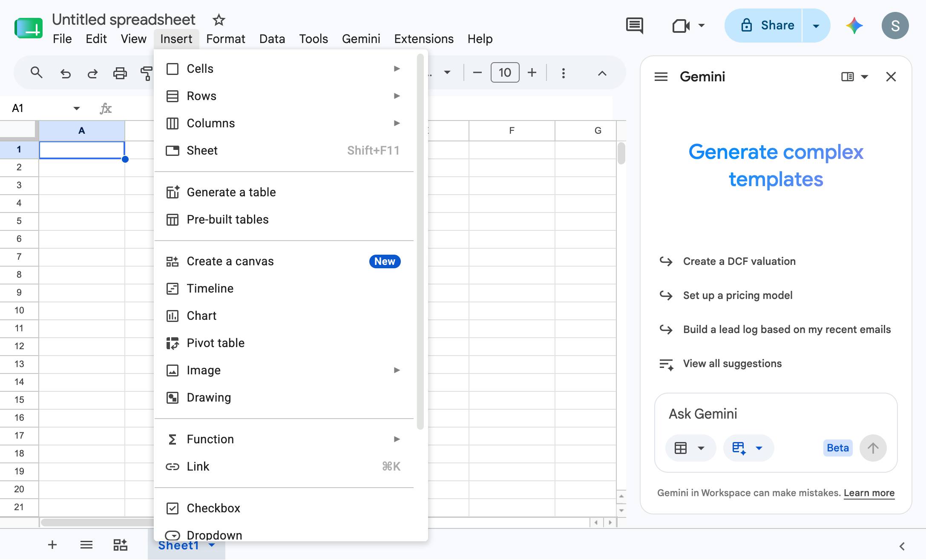Select Create a DCF valuation suggestion
Image resolution: width=926 pixels, height=560 pixels.
click(739, 261)
